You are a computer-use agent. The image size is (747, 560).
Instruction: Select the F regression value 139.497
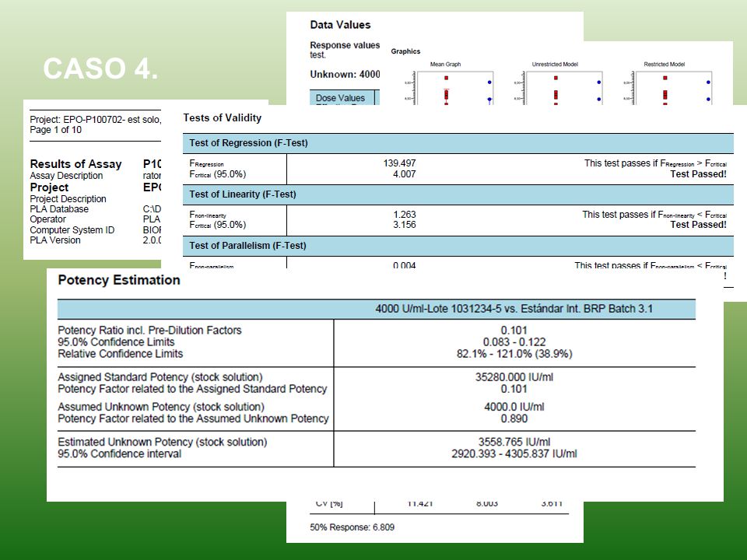click(x=400, y=163)
